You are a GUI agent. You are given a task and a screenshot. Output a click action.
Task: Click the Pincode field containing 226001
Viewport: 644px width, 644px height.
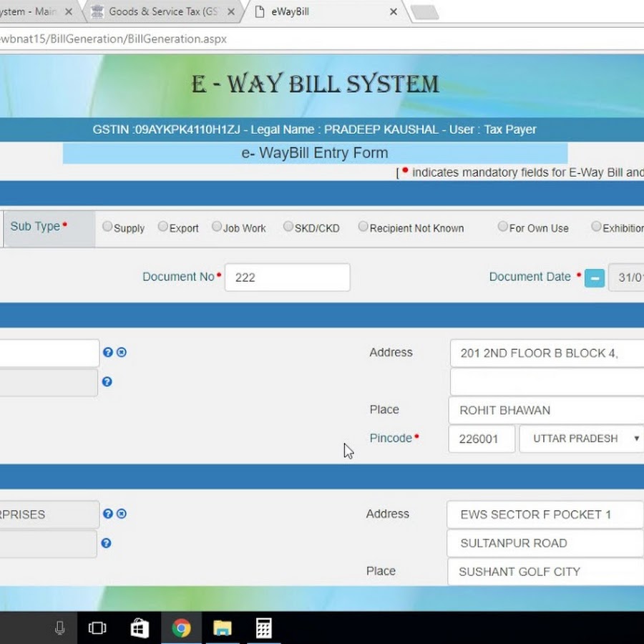tap(481, 439)
